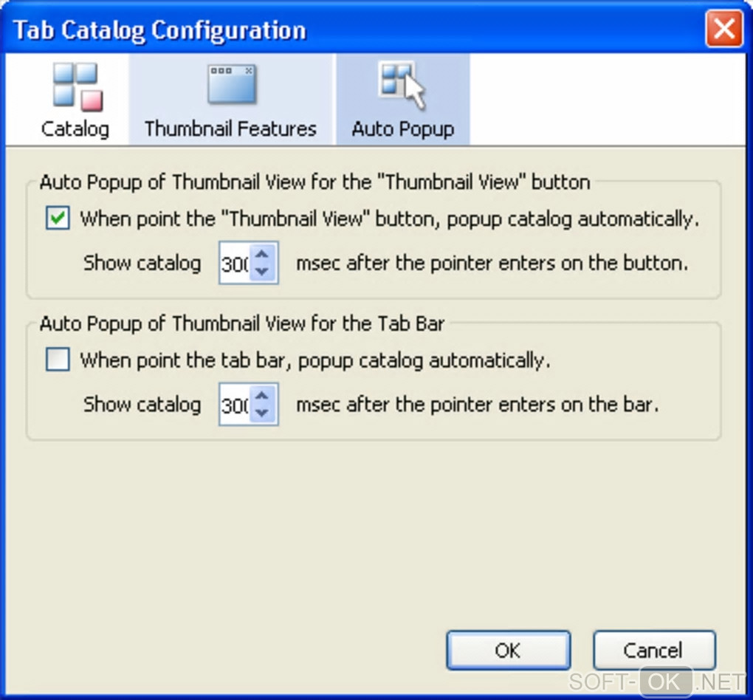Uncheck the "Thumbnail View" button auto popup checkbox
Image resolution: width=753 pixels, height=700 pixels.
58,219
